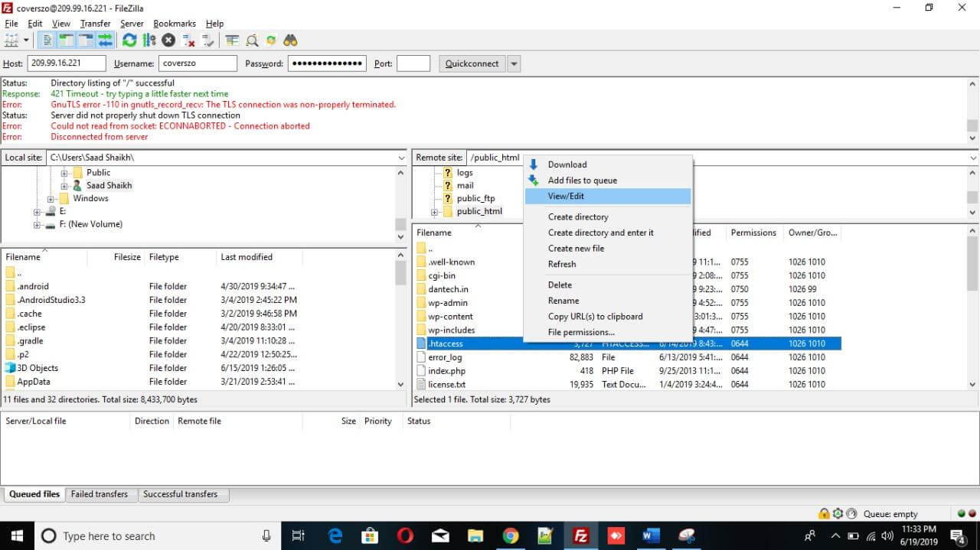
Task: Click the message log scrollbar down arrow
Action: pos(972,138)
